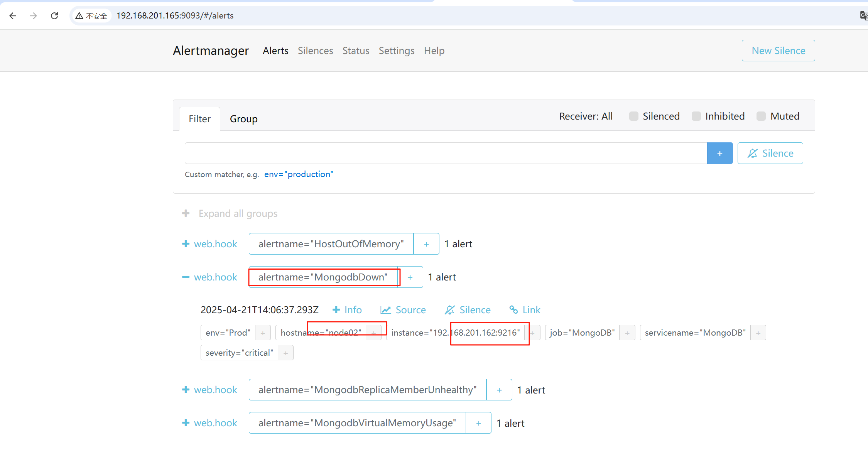Click the env="production" example matcher link
This screenshot has height=456, width=868.
(x=298, y=174)
